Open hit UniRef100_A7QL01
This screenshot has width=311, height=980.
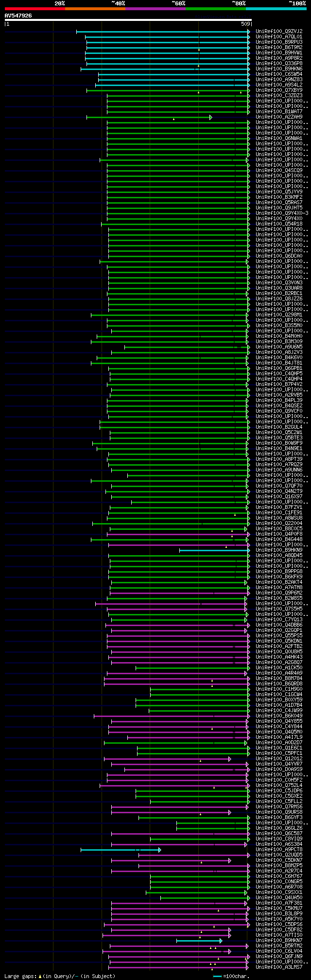tap(279, 37)
